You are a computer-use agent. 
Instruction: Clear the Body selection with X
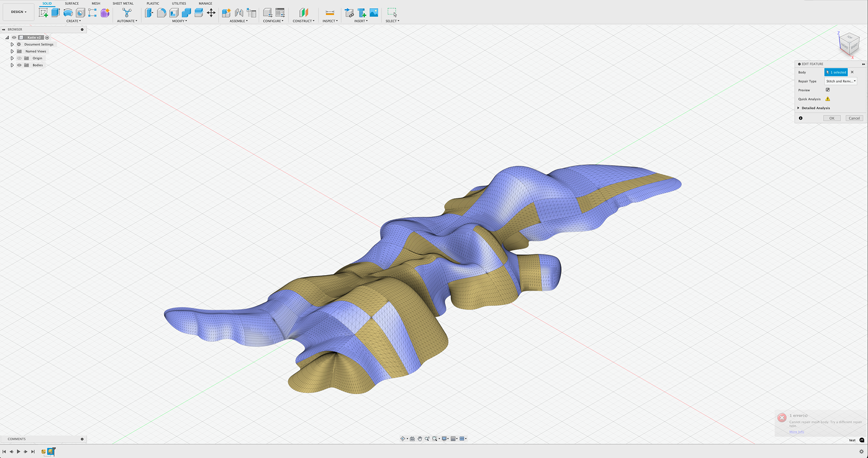852,72
